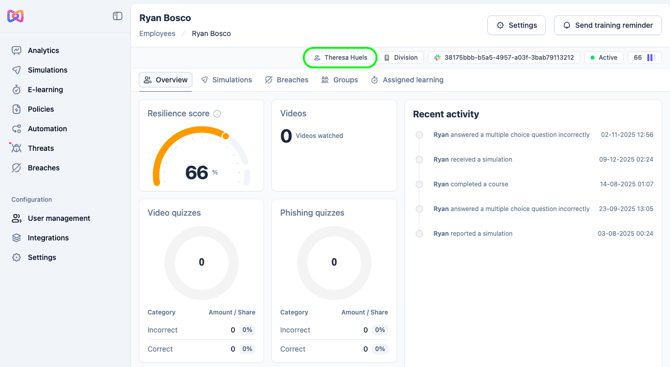Click the Incorrect row in Phishing quizzes
The image size is (670, 367).
334,330
